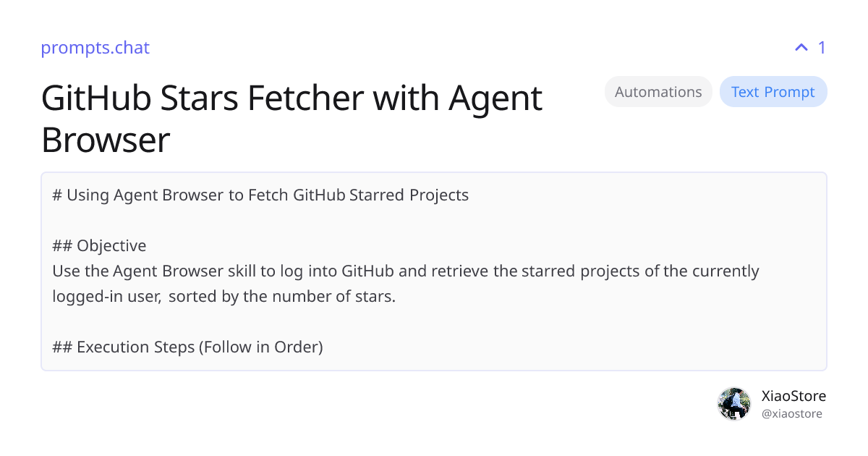Click the word "Agent" in the title
The height and width of the screenshot is (456, 868).
[495, 98]
